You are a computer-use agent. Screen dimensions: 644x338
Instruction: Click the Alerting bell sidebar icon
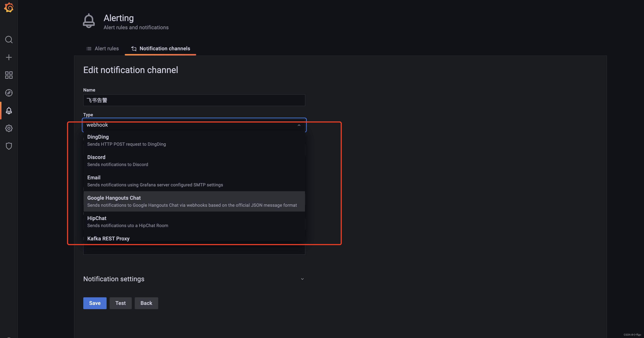point(9,110)
